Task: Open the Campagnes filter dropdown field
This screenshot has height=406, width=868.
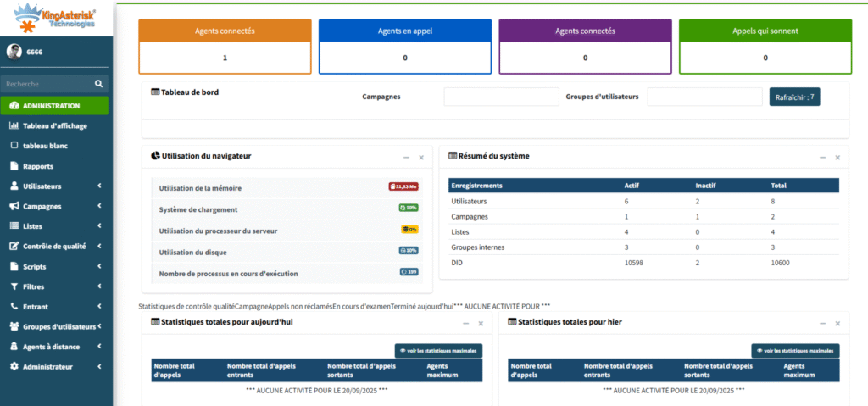Action: (x=501, y=97)
